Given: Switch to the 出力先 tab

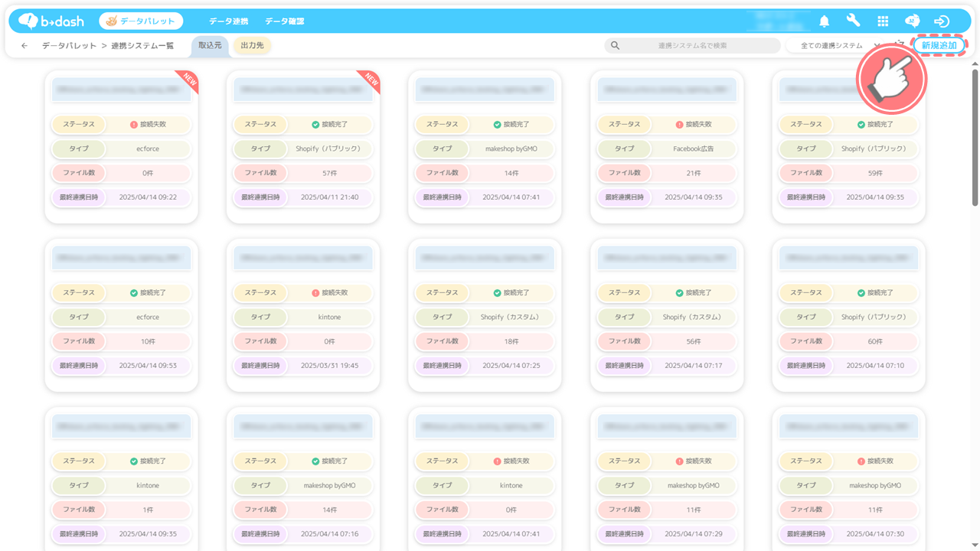Looking at the screenshot, I should point(252,46).
